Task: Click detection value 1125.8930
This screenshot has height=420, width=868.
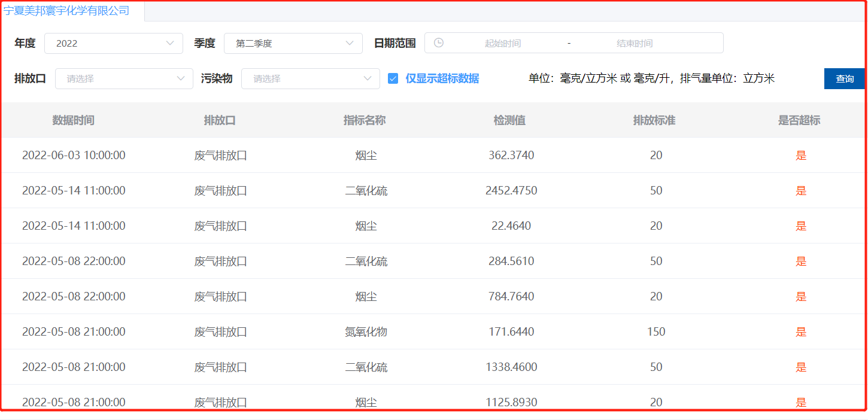Action: click(511, 402)
